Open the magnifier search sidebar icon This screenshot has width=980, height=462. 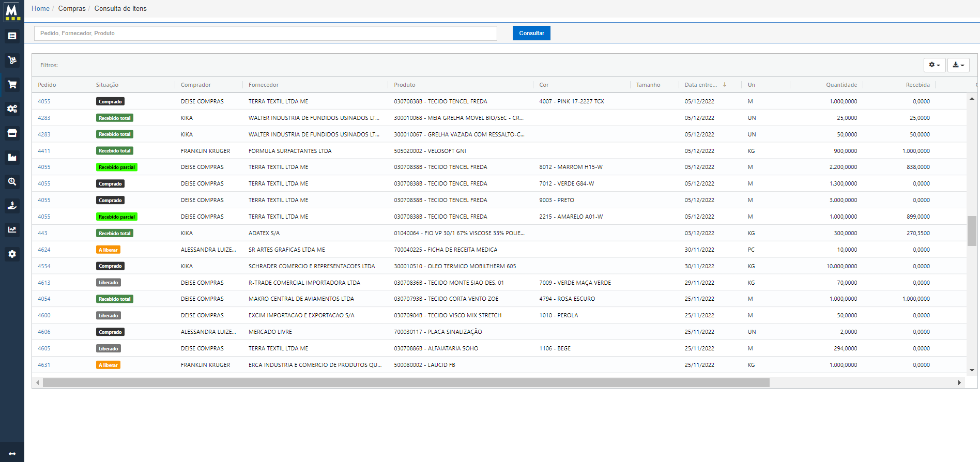(x=12, y=181)
